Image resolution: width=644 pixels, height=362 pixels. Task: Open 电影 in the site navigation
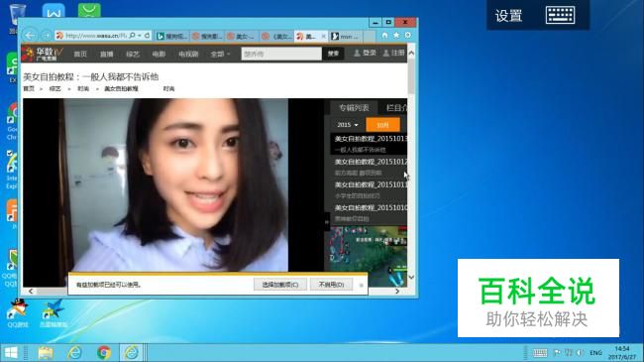[159, 54]
